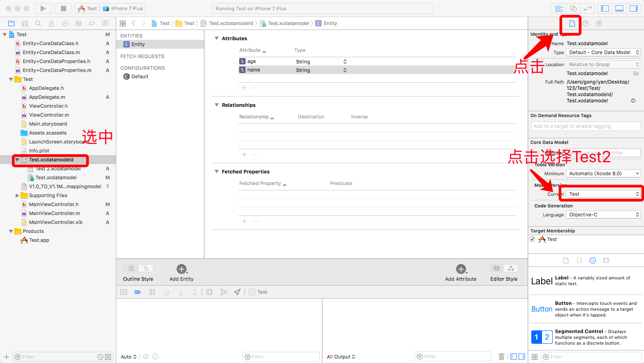Click the Add Entity button
This screenshot has width=644, height=363.
[181, 273]
